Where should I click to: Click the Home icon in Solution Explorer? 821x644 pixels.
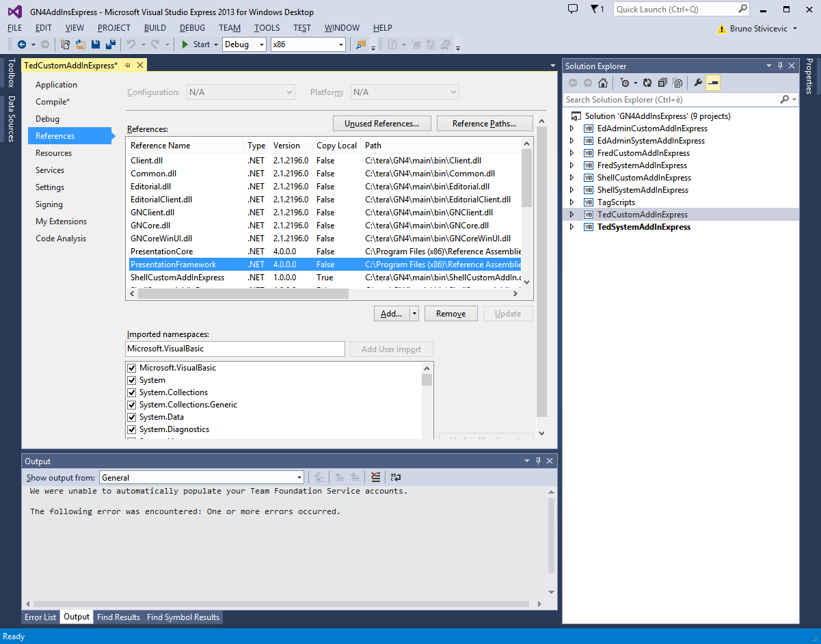point(602,83)
